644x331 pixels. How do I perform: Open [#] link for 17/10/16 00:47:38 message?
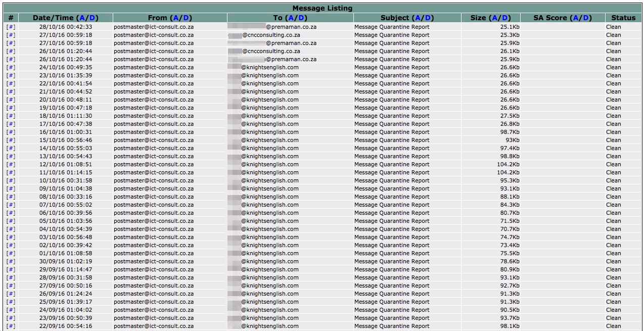click(11, 124)
